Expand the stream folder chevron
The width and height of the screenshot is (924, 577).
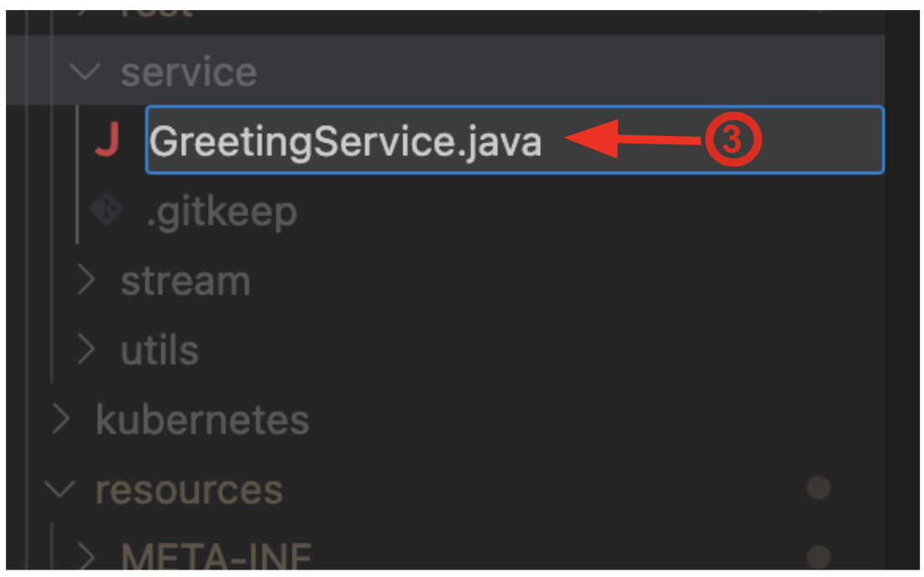coord(86,282)
